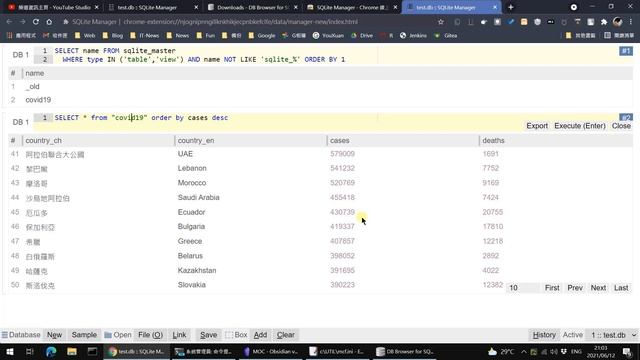This screenshot has width=640, height=360.
Task: Go to the browser home page
Action: click(49, 22)
